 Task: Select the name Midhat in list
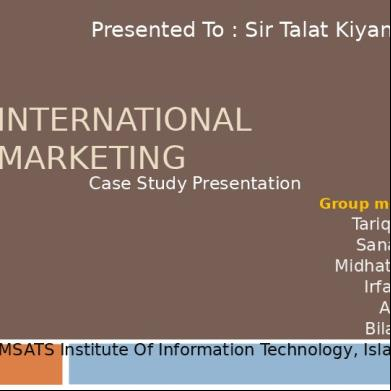tap(363, 266)
